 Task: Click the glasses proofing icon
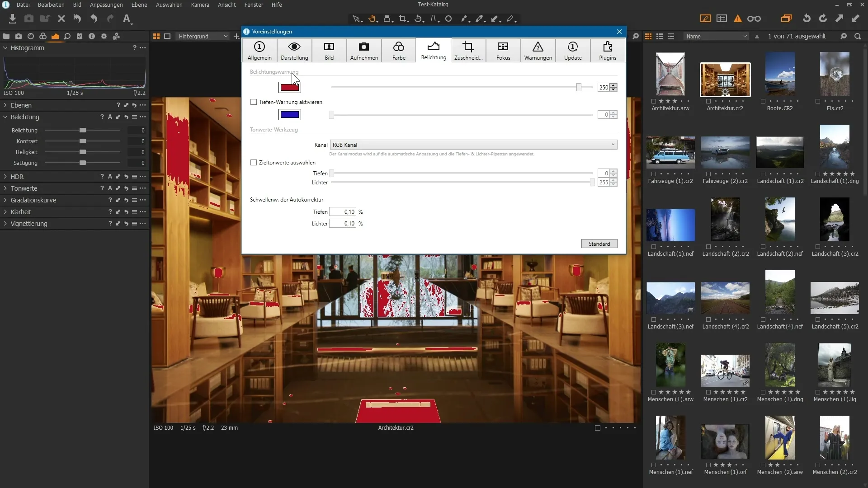click(x=754, y=19)
